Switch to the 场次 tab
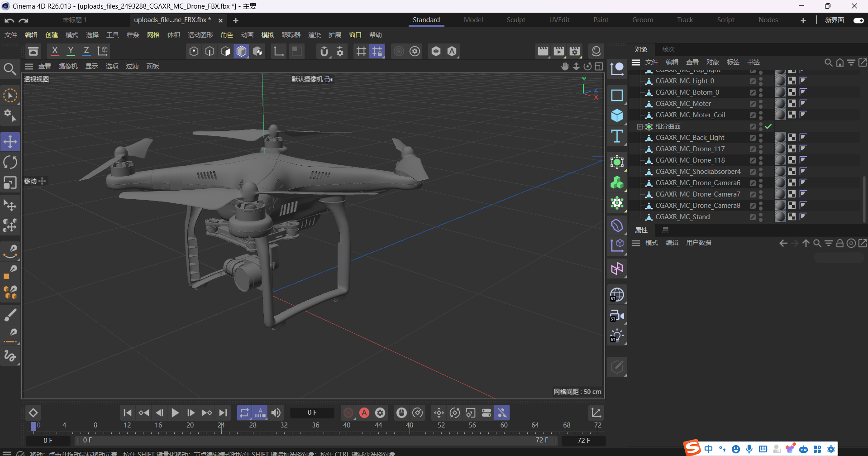868x456 pixels. click(668, 49)
